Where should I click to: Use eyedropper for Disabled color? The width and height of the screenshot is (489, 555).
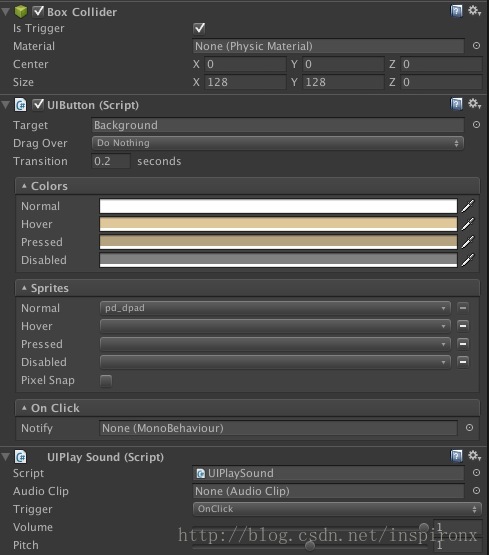(x=468, y=260)
